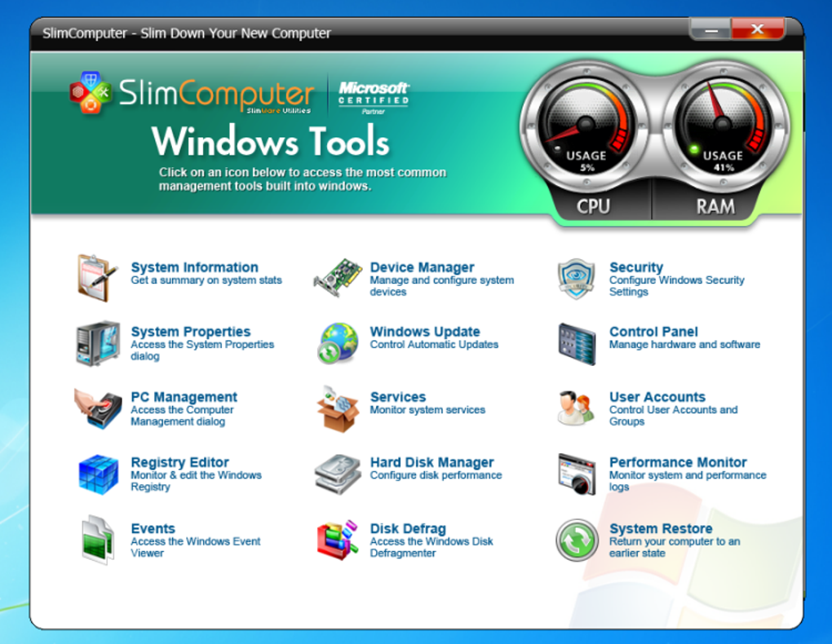
Task: Click the Hard Disk Manager drive icon
Action: click(x=338, y=474)
